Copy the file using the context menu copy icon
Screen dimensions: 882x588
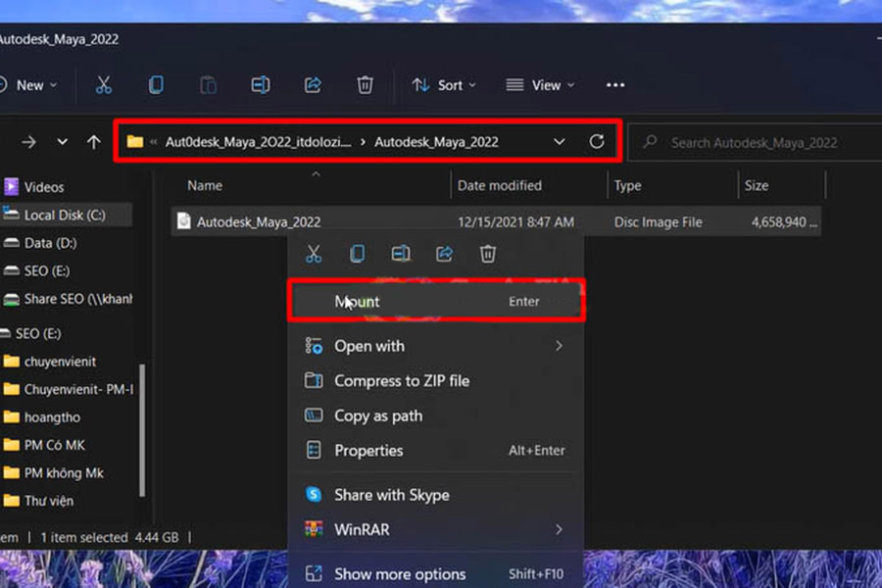(357, 254)
